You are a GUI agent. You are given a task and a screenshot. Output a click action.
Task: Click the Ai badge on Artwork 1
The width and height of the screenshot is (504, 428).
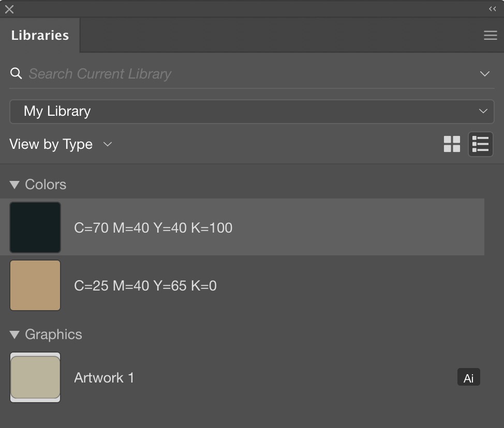click(x=468, y=378)
